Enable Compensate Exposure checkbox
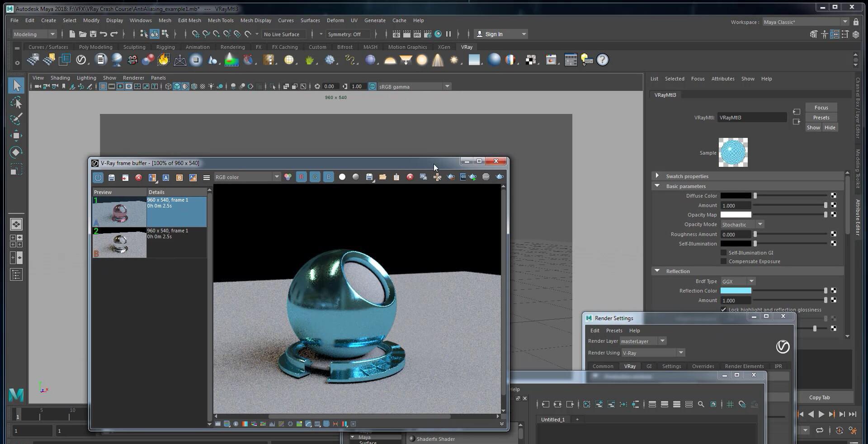This screenshot has width=868, height=444. click(x=723, y=261)
